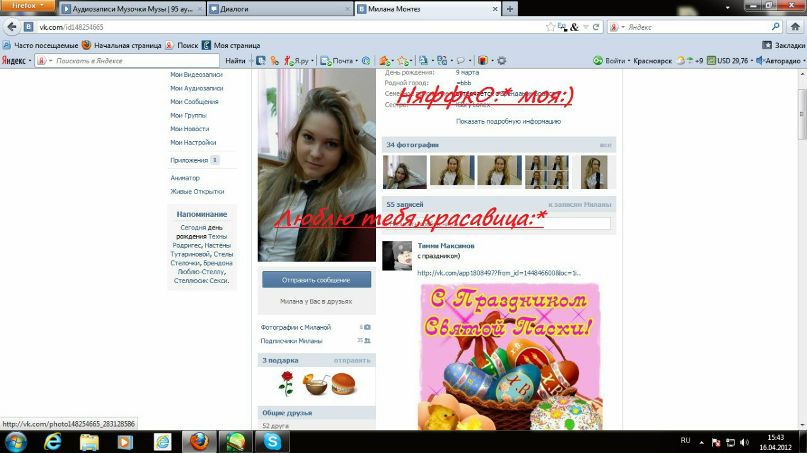Switch to Firefox on the taskbar
The image size is (807, 453).
pyautogui.click(x=199, y=442)
